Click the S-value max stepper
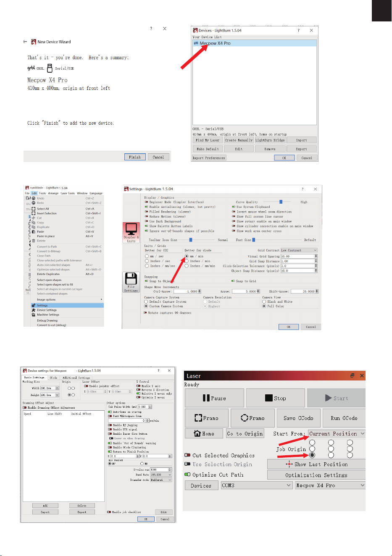Image resolution: width=392 pixels, height=556 pixels. [x=170, y=469]
